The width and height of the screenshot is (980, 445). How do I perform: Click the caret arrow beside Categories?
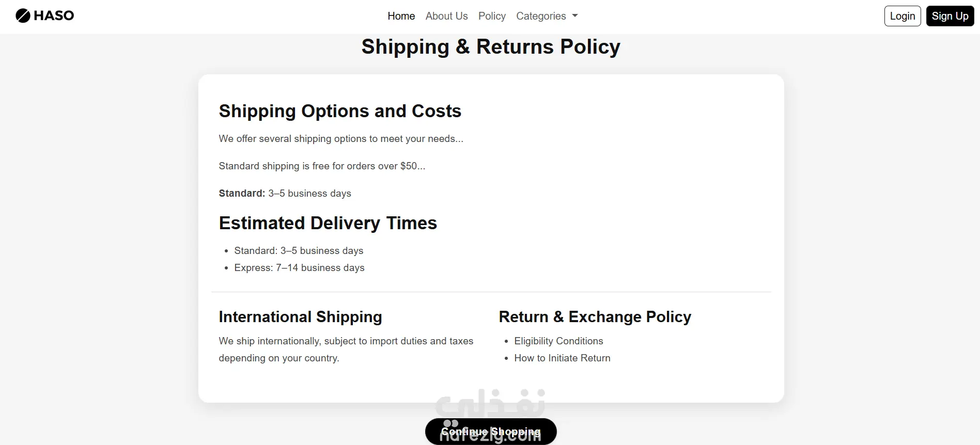pyautogui.click(x=575, y=16)
